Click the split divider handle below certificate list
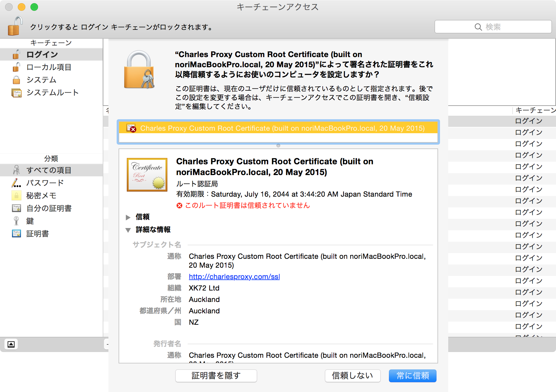556x392 pixels. (x=278, y=146)
